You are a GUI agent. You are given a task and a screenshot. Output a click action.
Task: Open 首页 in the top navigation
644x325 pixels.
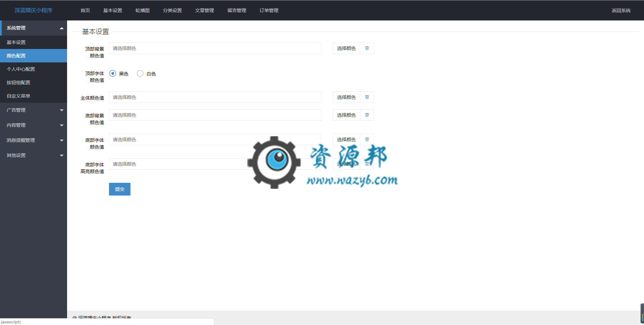coord(85,10)
